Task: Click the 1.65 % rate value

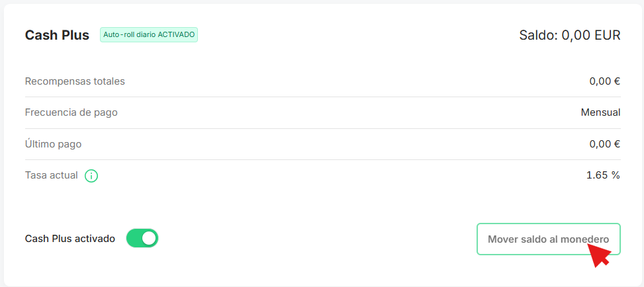Action: point(603,175)
